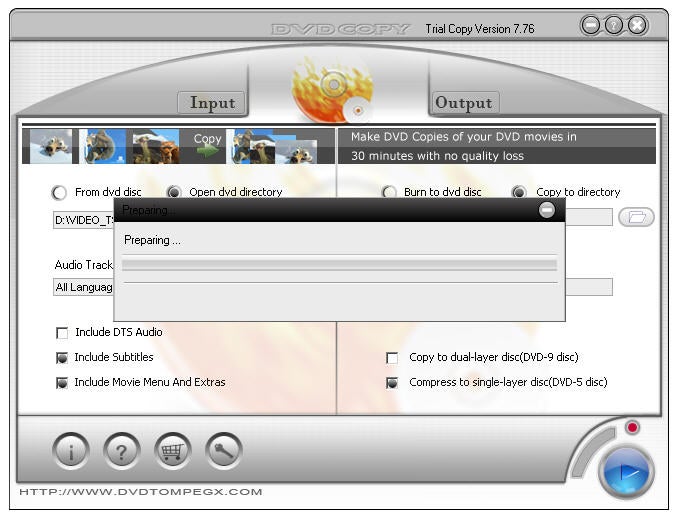Click the DVD COPY title logo
This screenshot has width=678, height=519.
[340, 29]
